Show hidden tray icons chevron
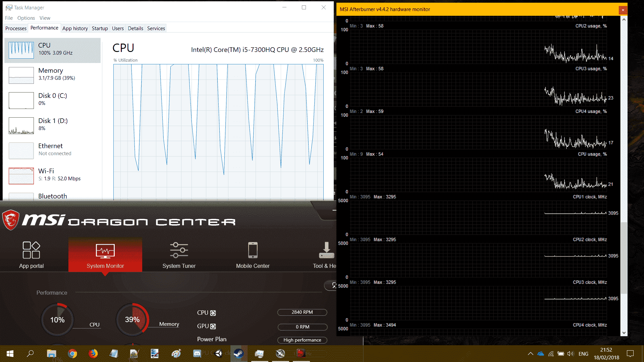Screen dimensions: 644x362 530,354
